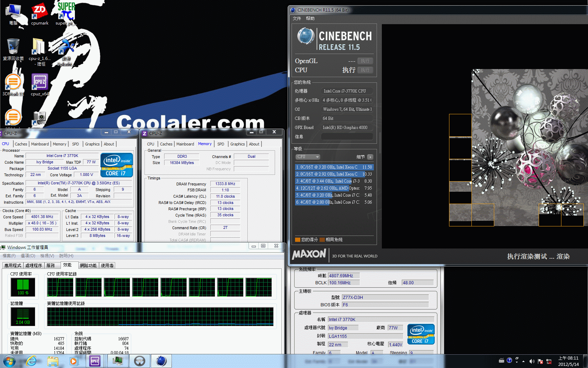Screen dimensions: 588x368
Task: Open Windows Explorer from the taskbar
Action: 52,361
